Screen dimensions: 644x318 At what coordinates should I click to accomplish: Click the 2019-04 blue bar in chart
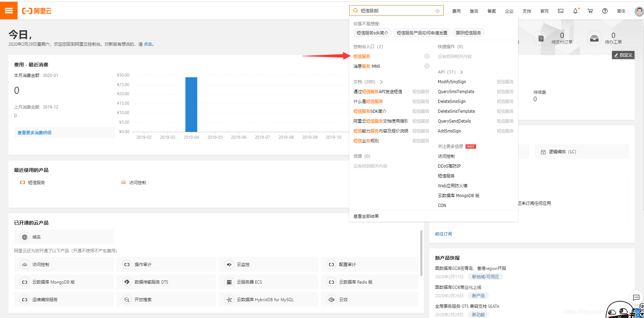coord(191,104)
